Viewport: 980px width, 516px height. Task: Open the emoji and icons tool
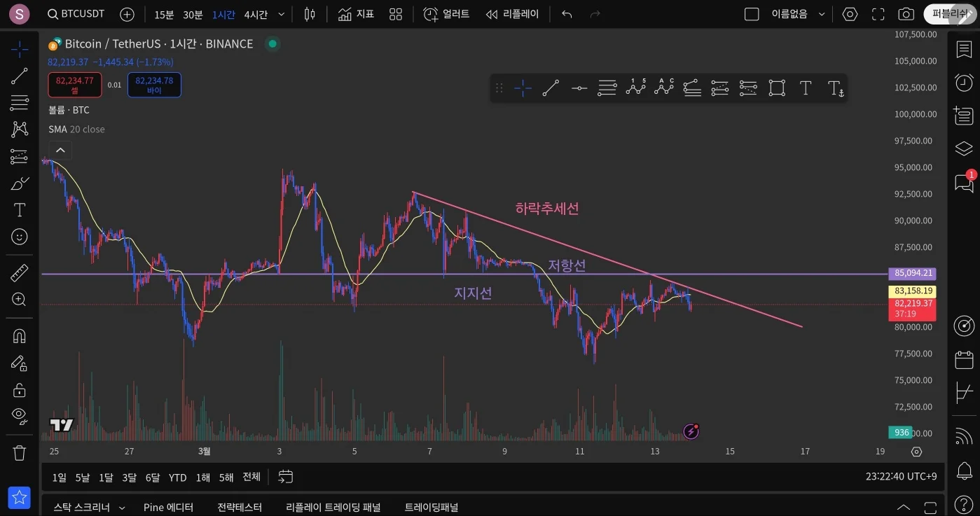(20, 237)
